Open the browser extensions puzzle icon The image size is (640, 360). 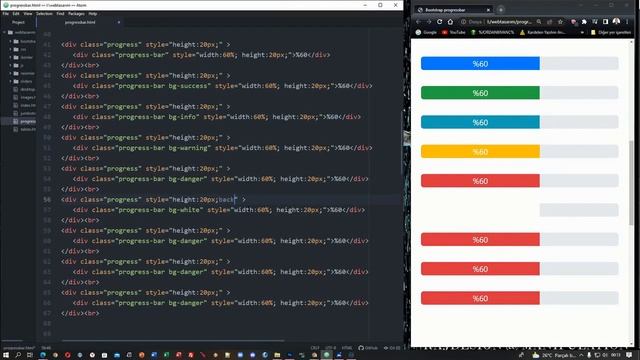[584, 22]
